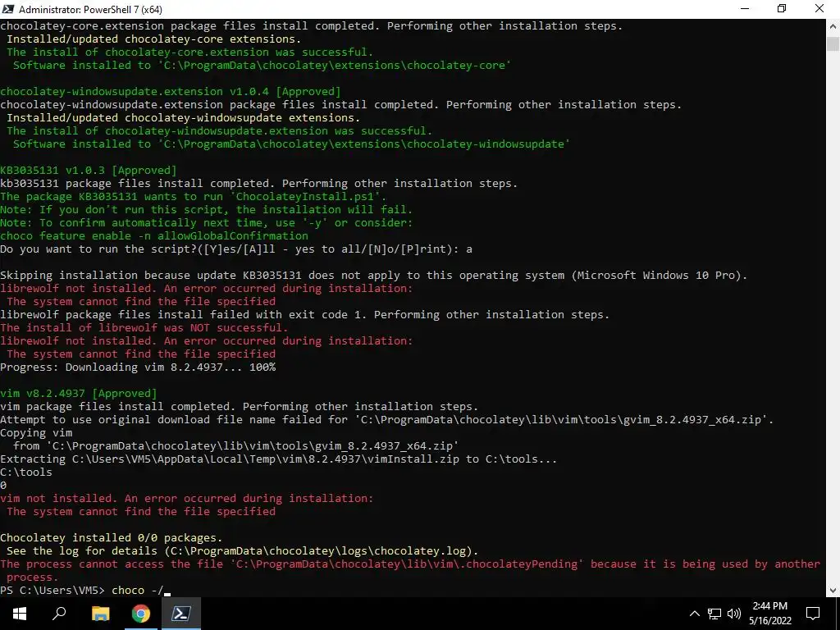Screen dimensions: 840x630
Task: Click the scrollbar down arrow
Action: coord(833,591)
